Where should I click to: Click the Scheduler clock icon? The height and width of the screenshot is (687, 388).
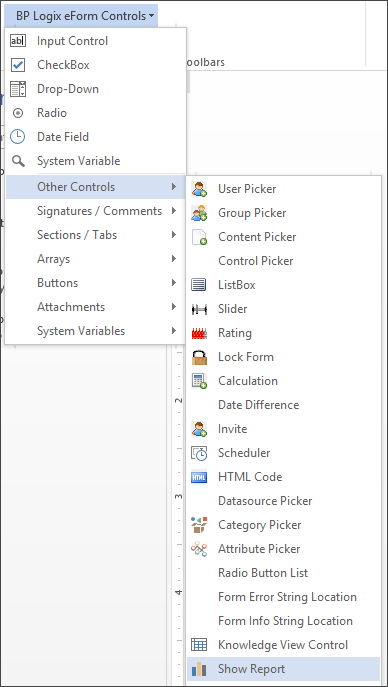199,453
